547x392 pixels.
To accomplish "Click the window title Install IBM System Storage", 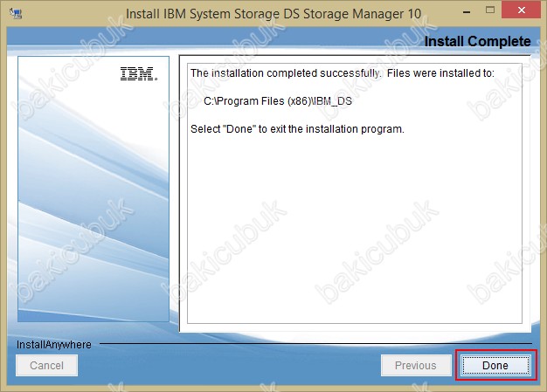I will 273,14.
